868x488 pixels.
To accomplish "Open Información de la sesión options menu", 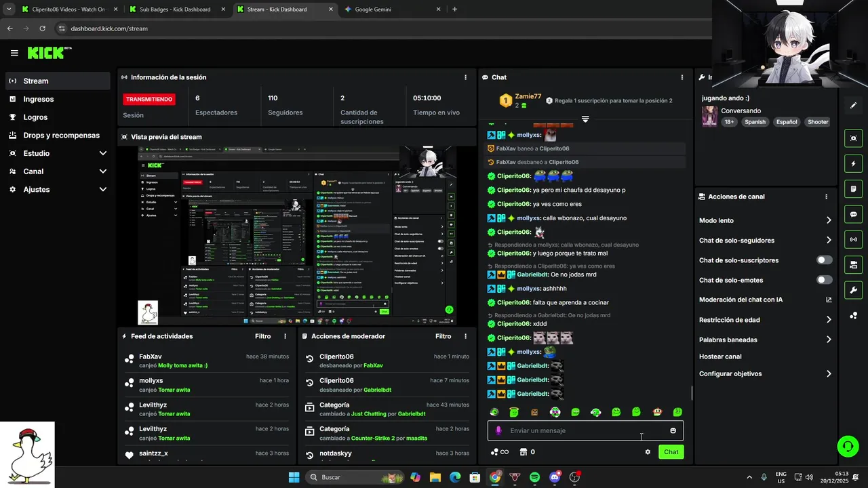I will pyautogui.click(x=465, y=77).
